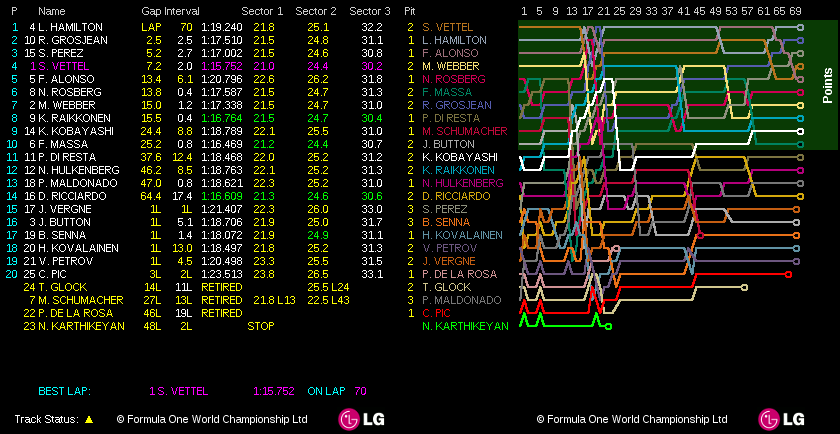Click the yellow Track Status triangle indicator

coord(89,420)
